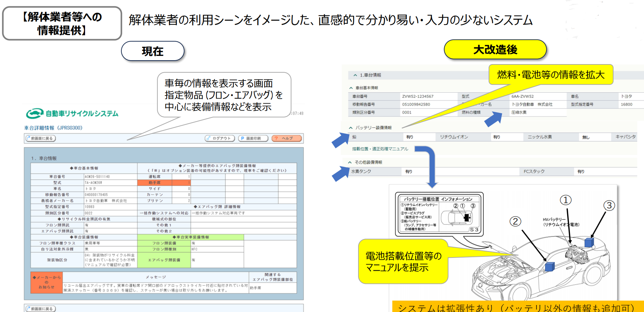Open the 搭載位置・適正処理マニュアル link
Viewport: 644px width, 312px height.
380,149
